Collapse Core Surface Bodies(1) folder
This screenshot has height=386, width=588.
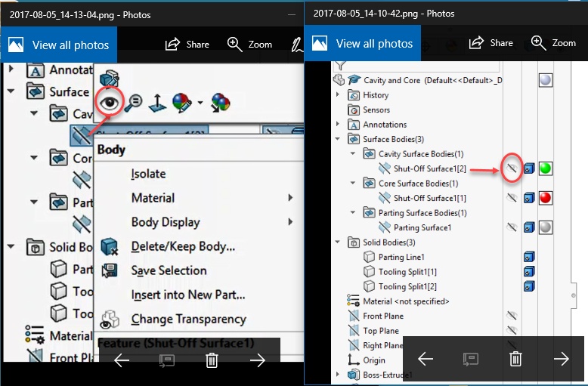[x=353, y=183]
